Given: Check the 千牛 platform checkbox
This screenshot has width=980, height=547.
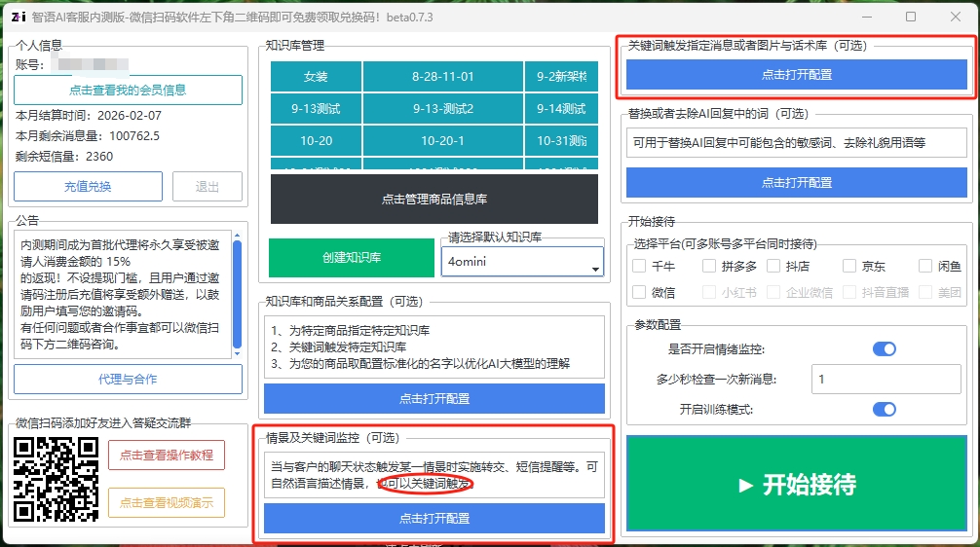Looking at the screenshot, I should [x=640, y=266].
